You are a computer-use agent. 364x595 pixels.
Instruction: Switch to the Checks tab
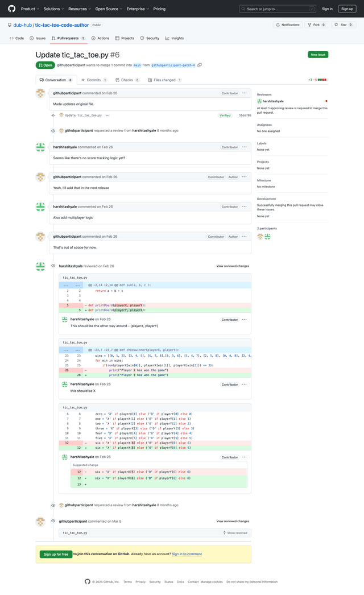click(x=127, y=80)
